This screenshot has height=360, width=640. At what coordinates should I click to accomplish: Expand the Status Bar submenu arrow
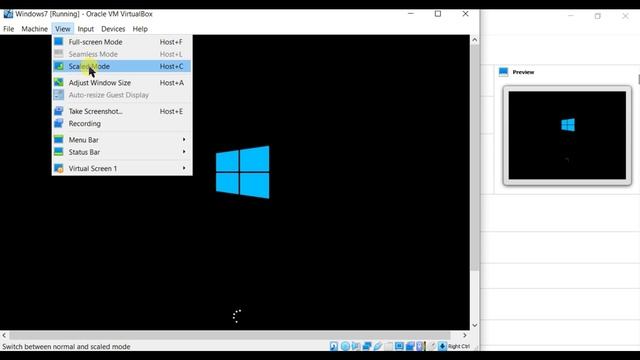pyautogui.click(x=184, y=152)
